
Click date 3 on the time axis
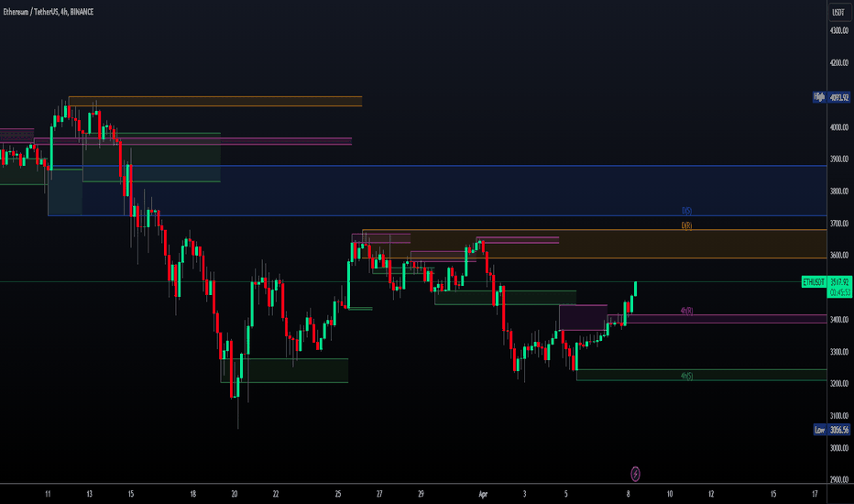point(524,494)
